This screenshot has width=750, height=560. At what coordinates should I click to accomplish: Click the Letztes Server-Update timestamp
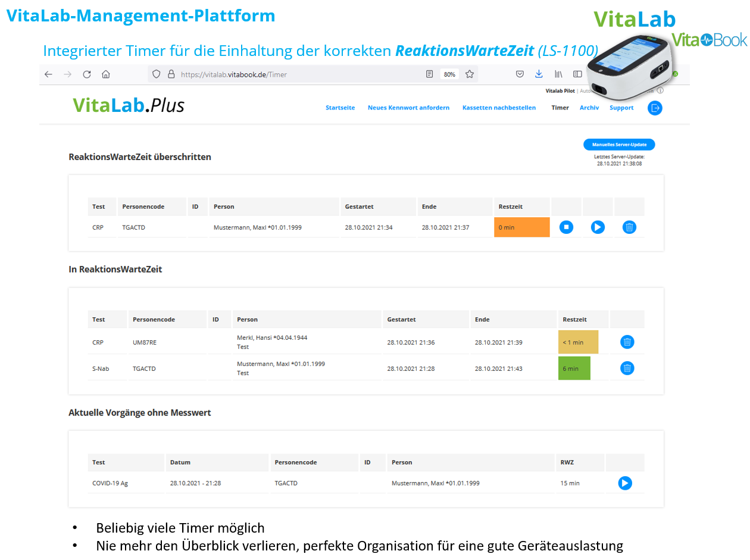[x=619, y=160]
